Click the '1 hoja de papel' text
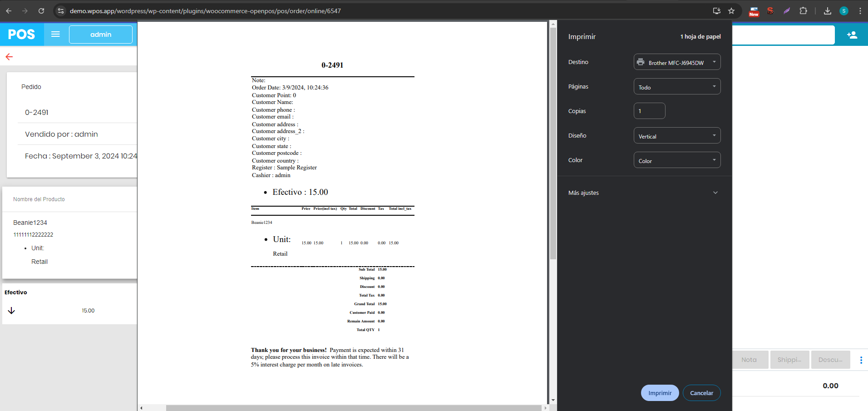Viewport: 868px width, 411px height. (700, 36)
